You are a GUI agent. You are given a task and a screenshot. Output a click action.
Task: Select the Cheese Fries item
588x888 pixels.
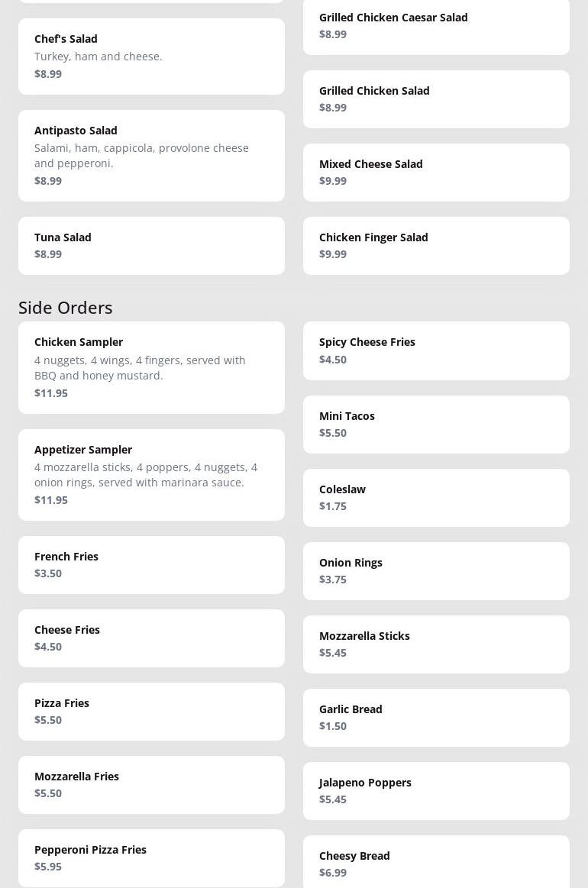[x=151, y=638]
